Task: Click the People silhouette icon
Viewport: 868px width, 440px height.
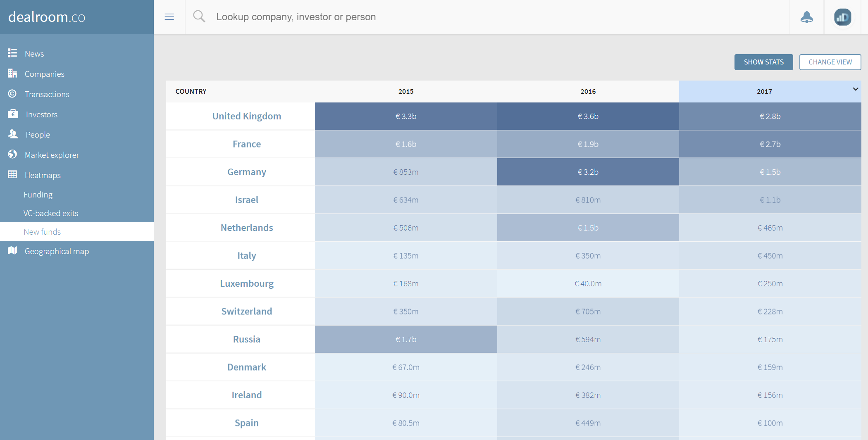Action: pos(13,134)
